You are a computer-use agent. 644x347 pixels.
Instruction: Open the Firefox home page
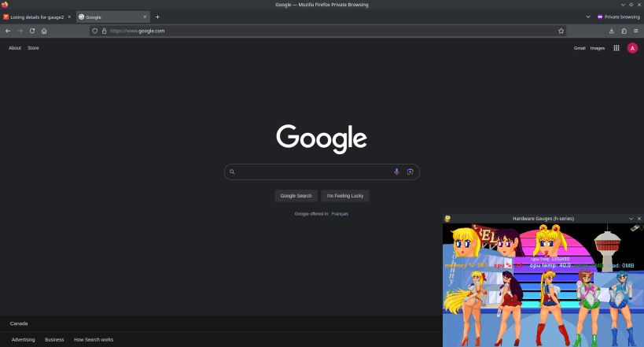44,31
